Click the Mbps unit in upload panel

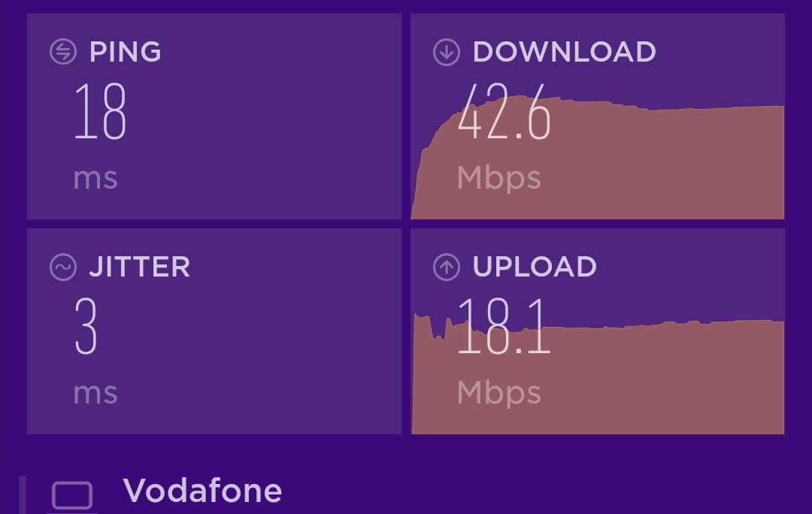(x=499, y=394)
